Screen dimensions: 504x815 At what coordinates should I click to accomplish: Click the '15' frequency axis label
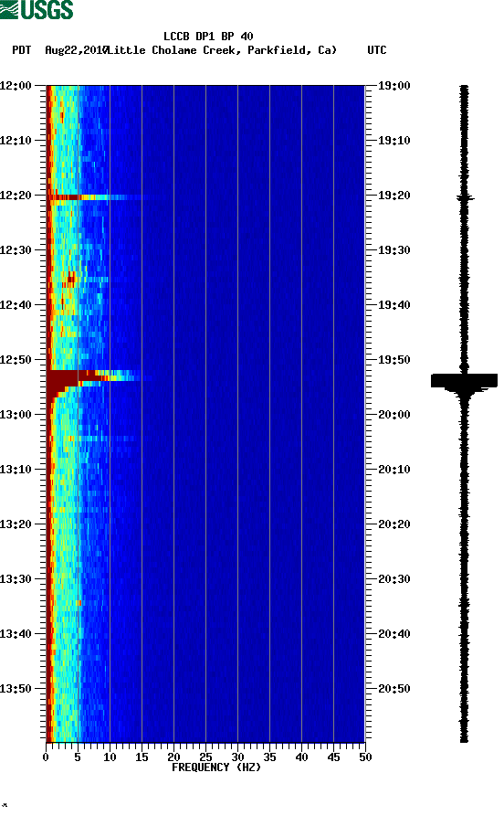point(142,757)
